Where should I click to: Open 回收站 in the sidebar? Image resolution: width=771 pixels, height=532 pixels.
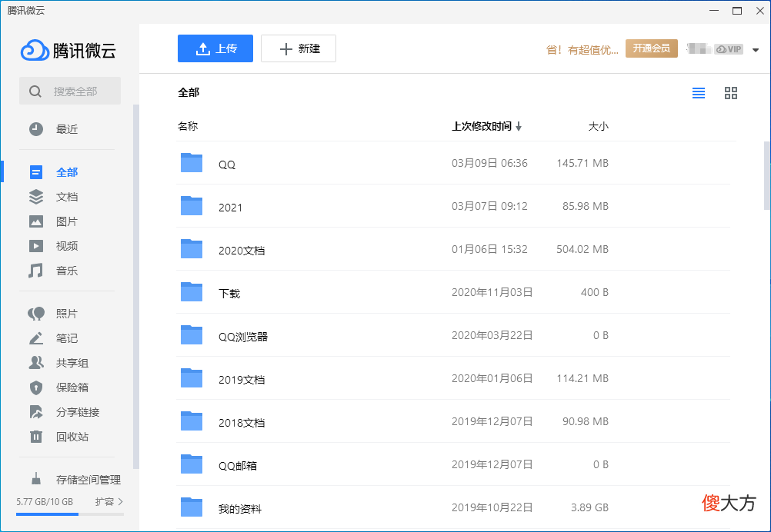(72, 437)
